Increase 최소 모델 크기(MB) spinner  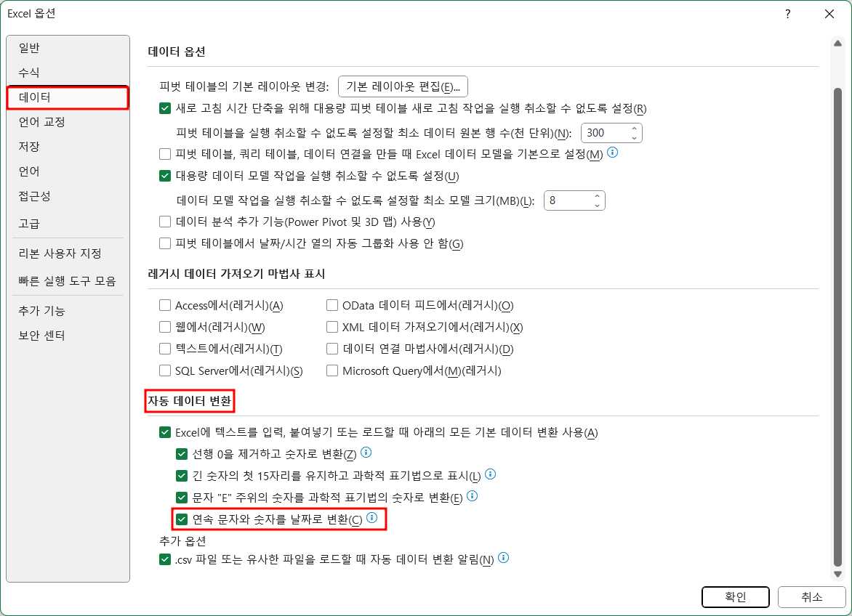pos(597,196)
